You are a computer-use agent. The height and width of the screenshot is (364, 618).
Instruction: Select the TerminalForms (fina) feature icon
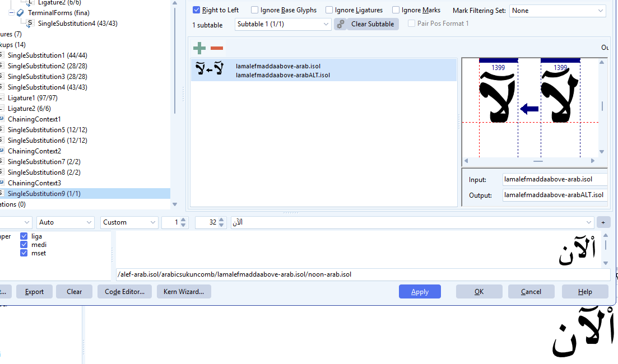(20, 13)
